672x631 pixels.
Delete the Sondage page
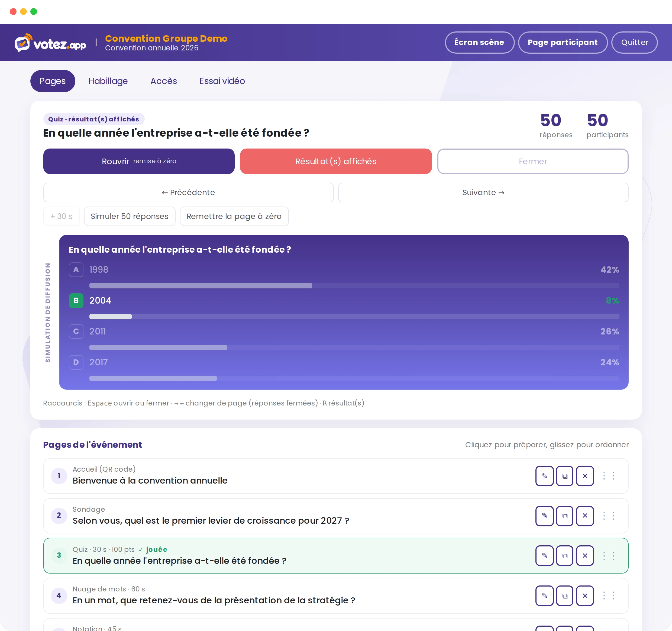coord(585,516)
